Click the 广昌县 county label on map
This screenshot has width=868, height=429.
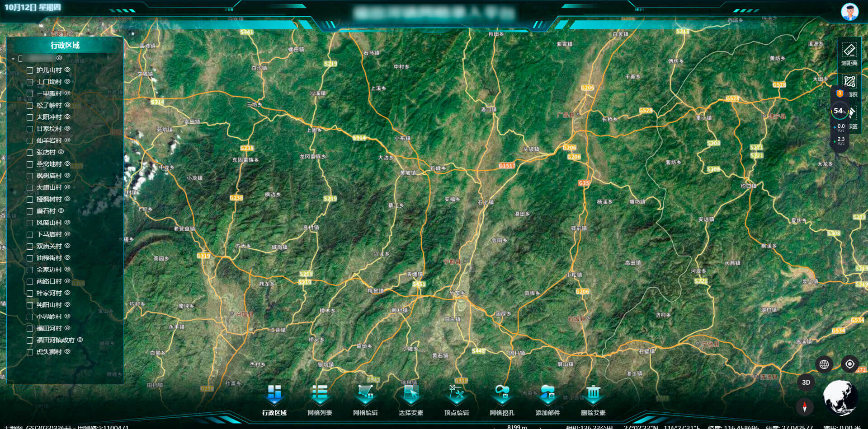(566, 115)
